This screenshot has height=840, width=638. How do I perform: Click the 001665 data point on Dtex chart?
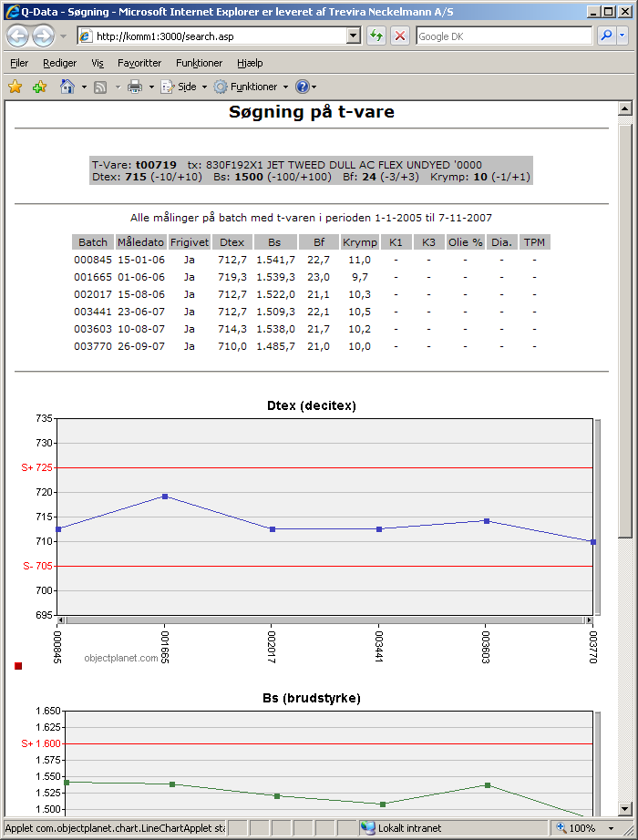click(165, 497)
